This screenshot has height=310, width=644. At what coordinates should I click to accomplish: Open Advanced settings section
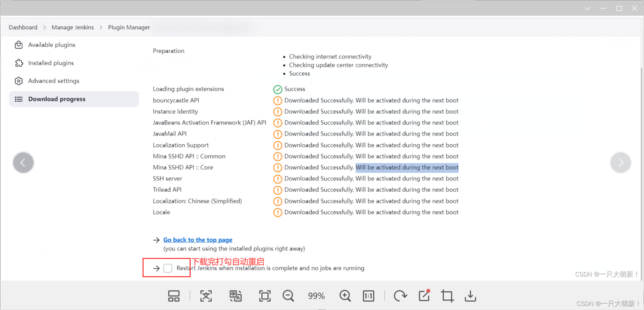coord(74,81)
